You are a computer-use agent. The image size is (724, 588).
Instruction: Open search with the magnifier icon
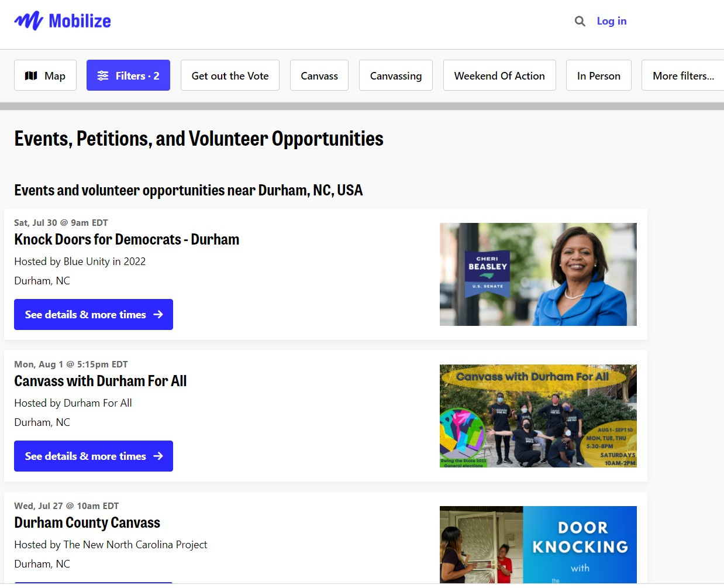tap(580, 21)
